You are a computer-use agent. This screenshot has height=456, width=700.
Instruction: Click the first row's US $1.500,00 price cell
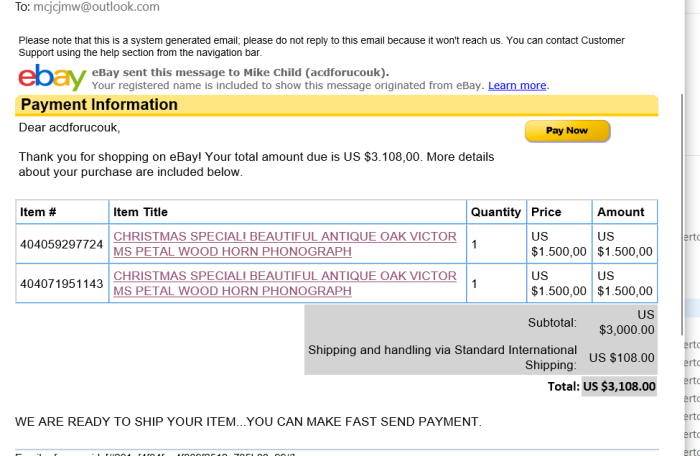559,244
